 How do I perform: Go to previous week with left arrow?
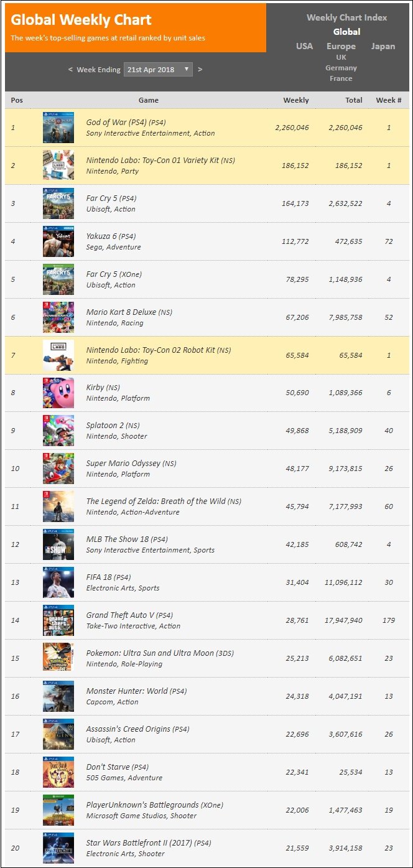click(x=70, y=70)
